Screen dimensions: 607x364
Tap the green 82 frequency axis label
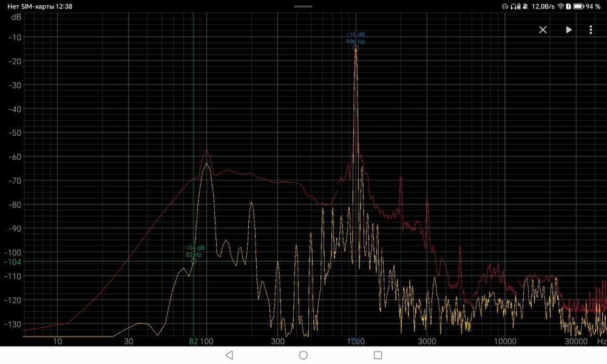tap(194, 342)
